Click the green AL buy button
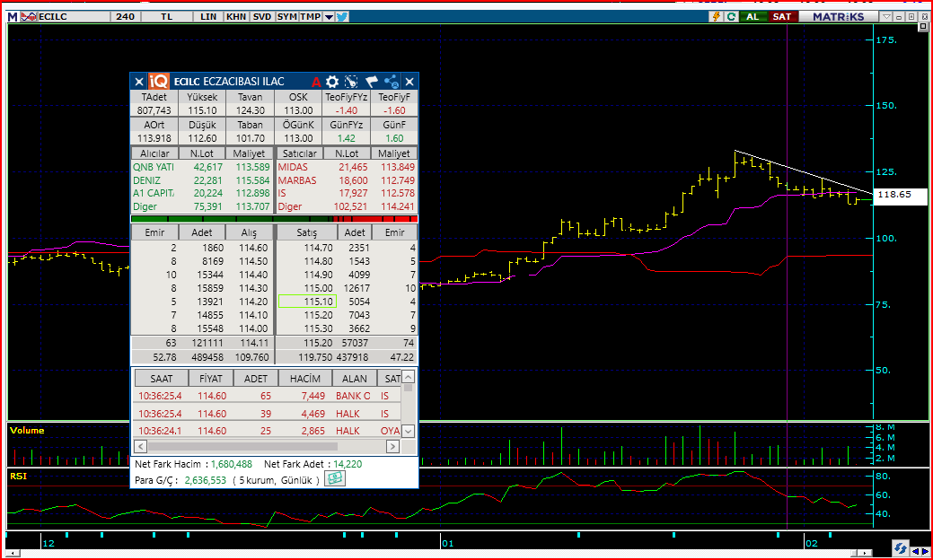 (x=753, y=17)
